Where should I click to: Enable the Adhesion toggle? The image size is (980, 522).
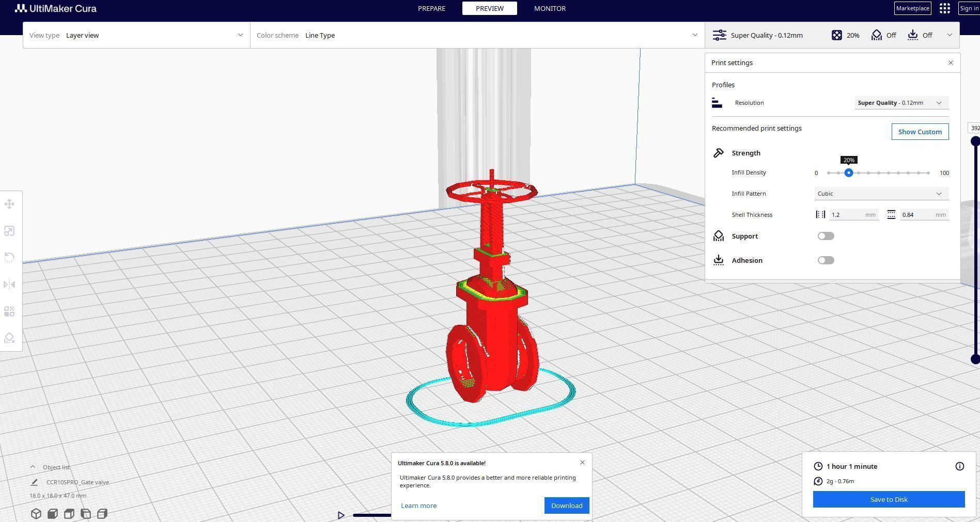coord(826,260)
